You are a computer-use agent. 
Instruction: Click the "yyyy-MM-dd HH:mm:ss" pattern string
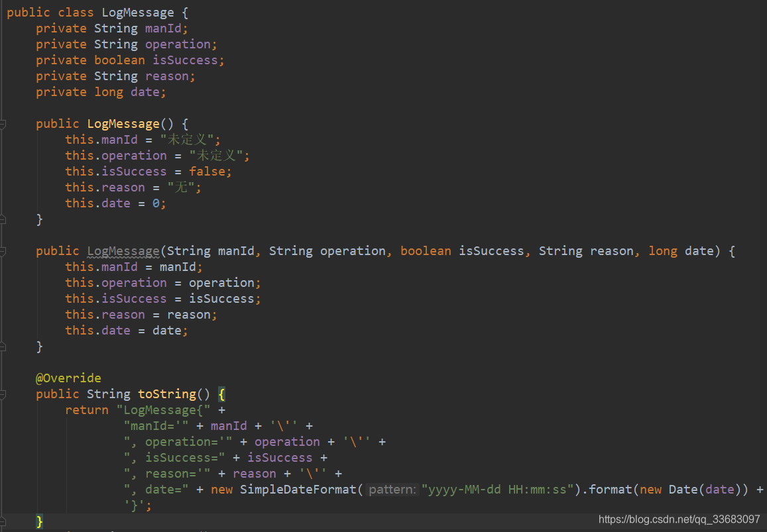tap(497, 490)
